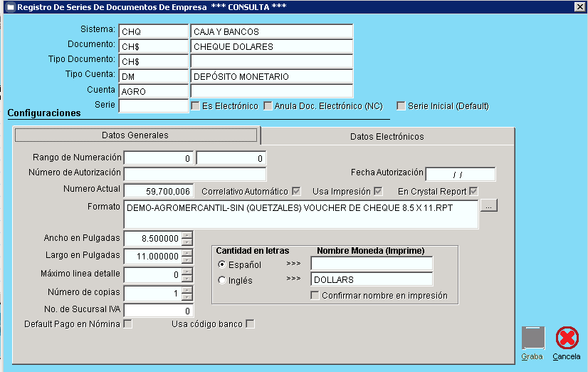Enable Default Pago en Nómina
588x372 pixels.
coord(128,324)
